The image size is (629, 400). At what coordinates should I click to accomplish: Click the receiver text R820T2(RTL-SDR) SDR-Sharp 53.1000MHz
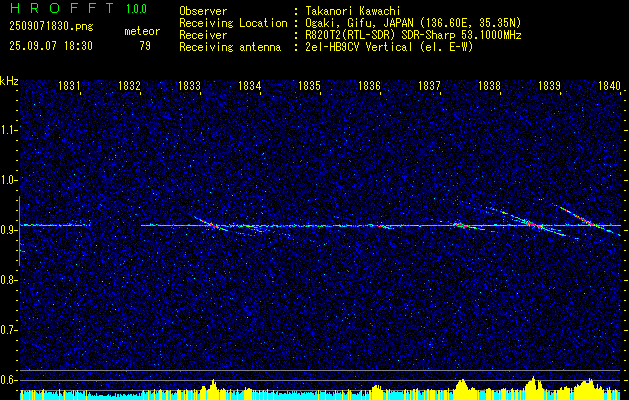pos(413,35)
